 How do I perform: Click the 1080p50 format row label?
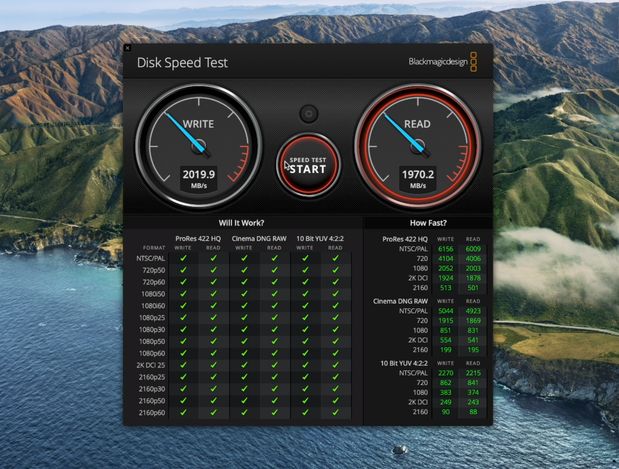pos(152,341)
